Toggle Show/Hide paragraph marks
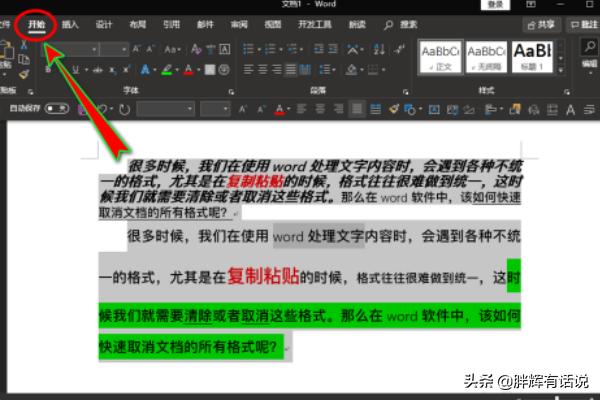 [x=400, y=49]
